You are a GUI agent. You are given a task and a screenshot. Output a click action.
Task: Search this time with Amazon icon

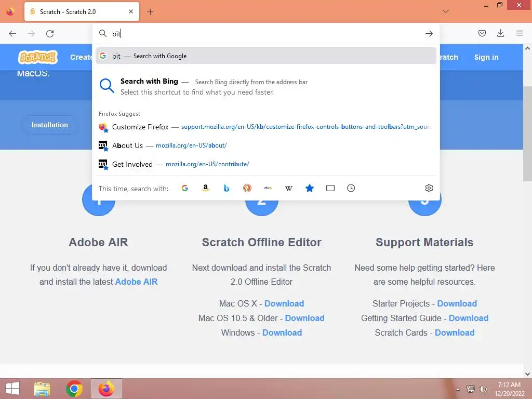point(206,188)
